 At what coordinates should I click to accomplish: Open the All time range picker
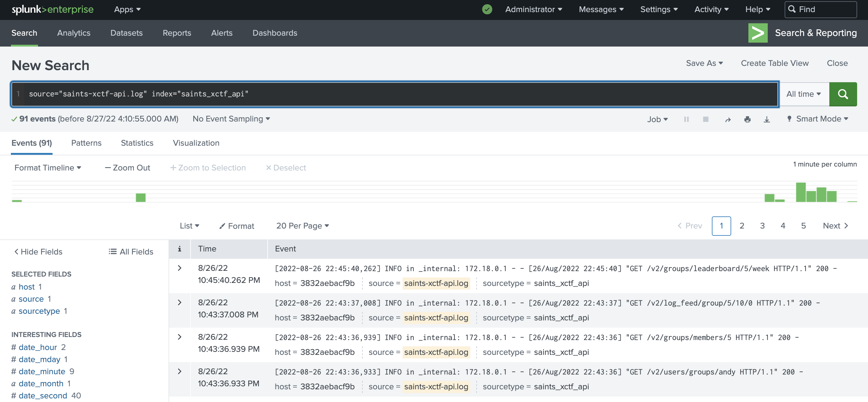pyautogui.click(x=804, y=94)
